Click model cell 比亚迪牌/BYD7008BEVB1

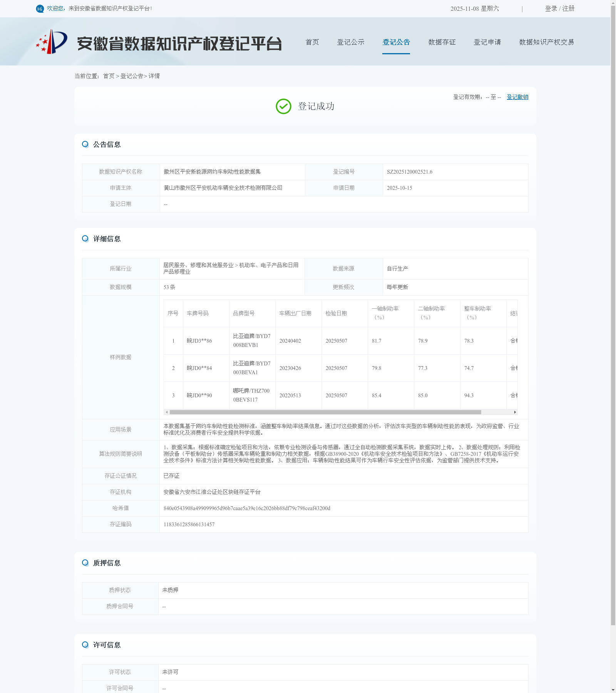click(252, 341)
